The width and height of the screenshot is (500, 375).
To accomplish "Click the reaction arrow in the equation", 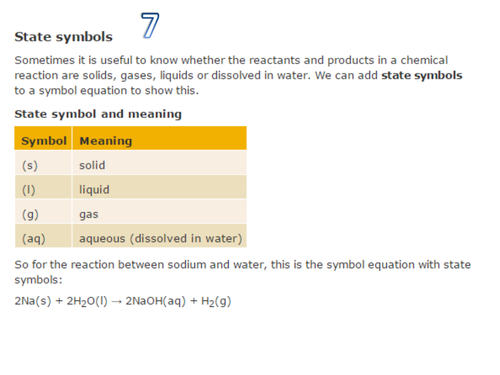I will 117,302.
